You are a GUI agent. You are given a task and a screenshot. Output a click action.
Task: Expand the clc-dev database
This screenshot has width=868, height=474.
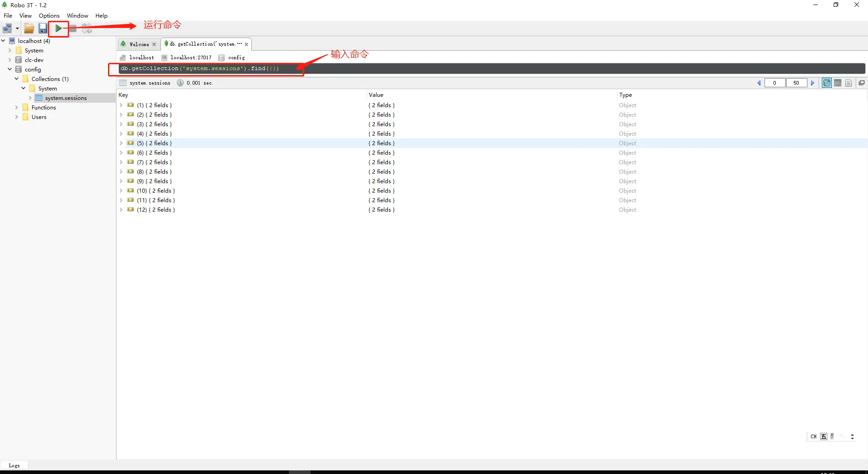[x=10, y=60]
